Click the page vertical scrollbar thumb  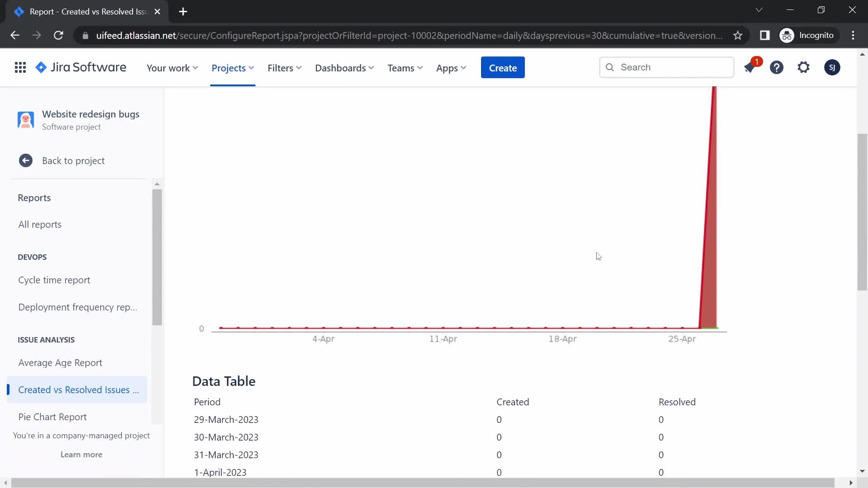point(862,212)
